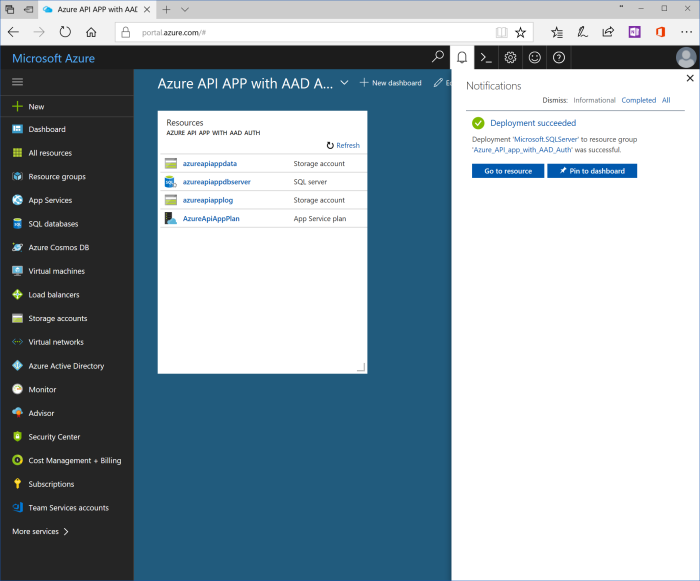This screenshot has width=700, height=581.
Task: Click Go to resource button
Action: coord(508,171)
